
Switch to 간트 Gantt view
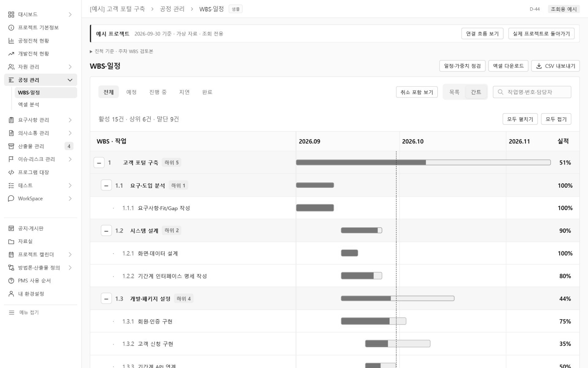pos(476,92)
